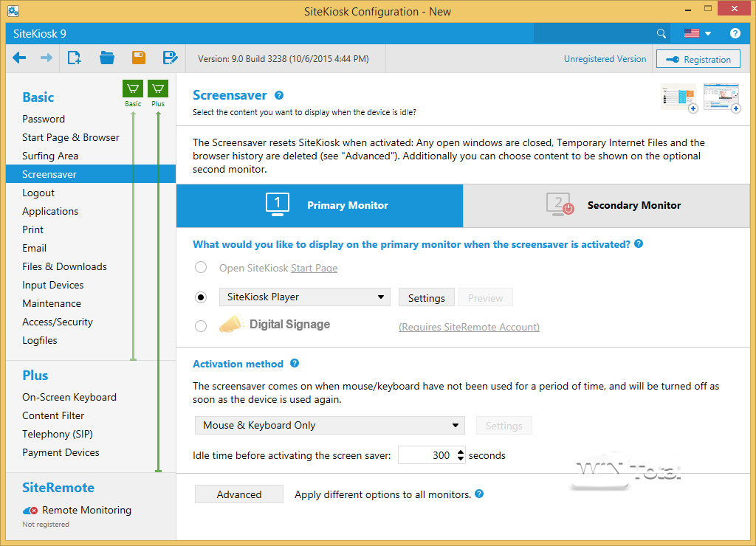Select Screensaver in the sidebar

coord(91,174)
